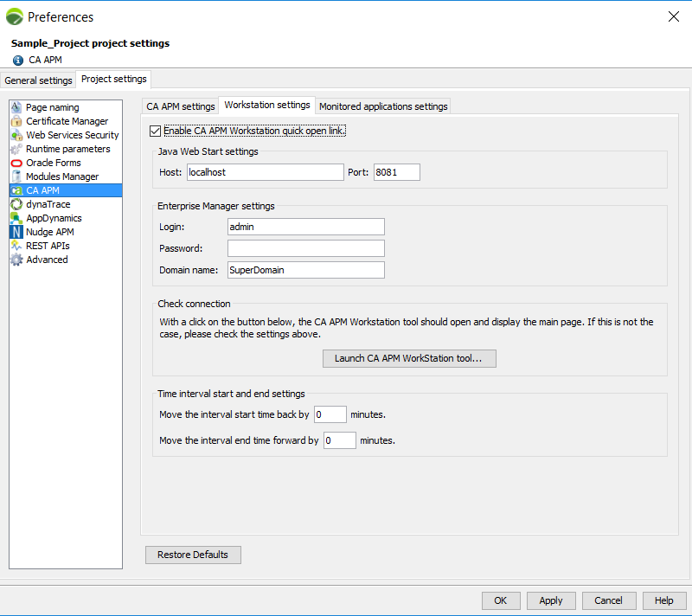
Task: Click the Web Services Security icon
Action: (x=16, y=135)
